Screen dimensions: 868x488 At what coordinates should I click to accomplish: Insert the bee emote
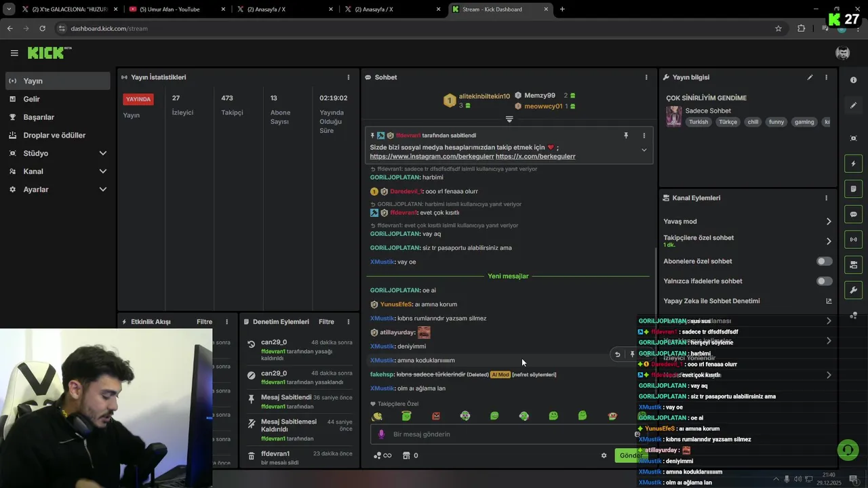(x=377, y=416)
